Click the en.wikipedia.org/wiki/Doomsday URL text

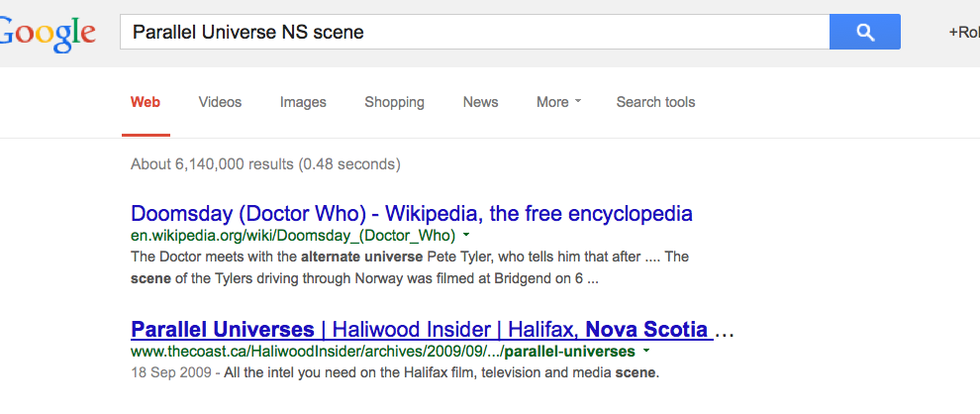pyautogui.click(x=293, y=236)
